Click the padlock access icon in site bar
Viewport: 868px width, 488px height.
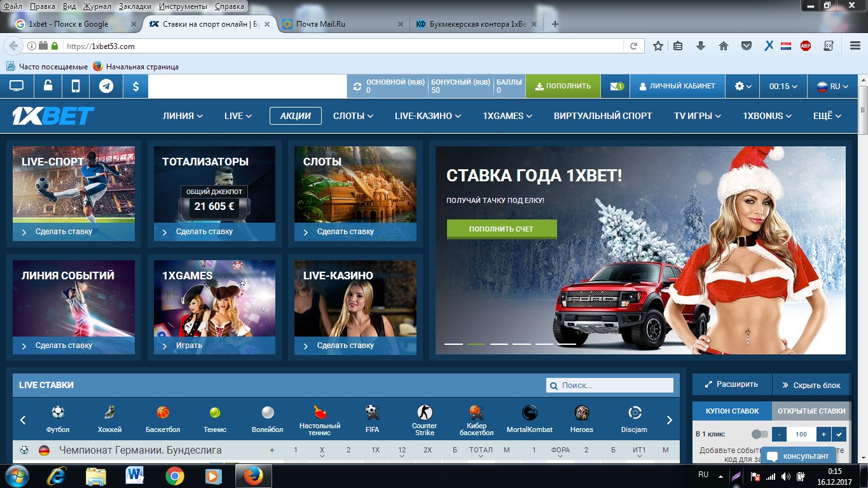pos(48,86)
